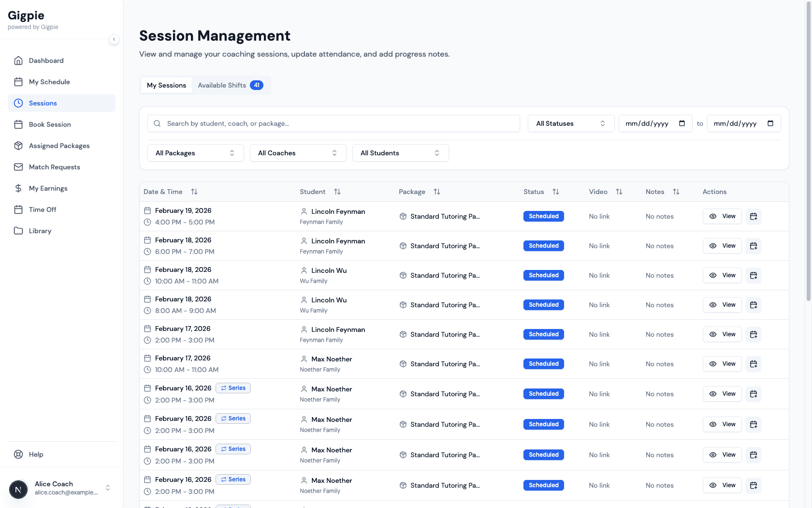The width and height of the screenshot is (812, 508).
Task: Click View for February 18 6:00 PM session
Action: click(x=722, y=246)
